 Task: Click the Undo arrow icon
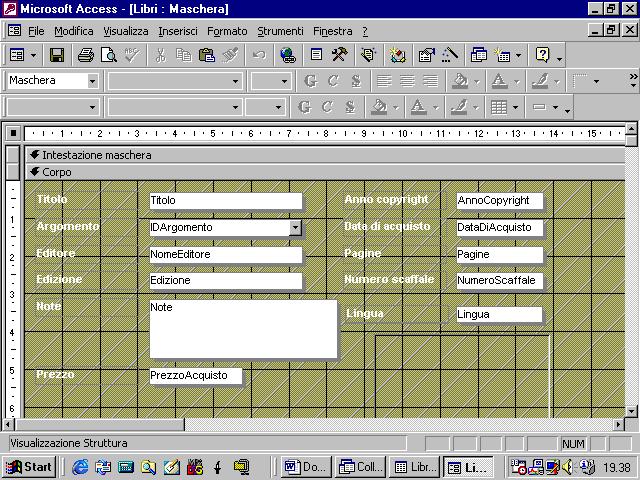(259, 55)
